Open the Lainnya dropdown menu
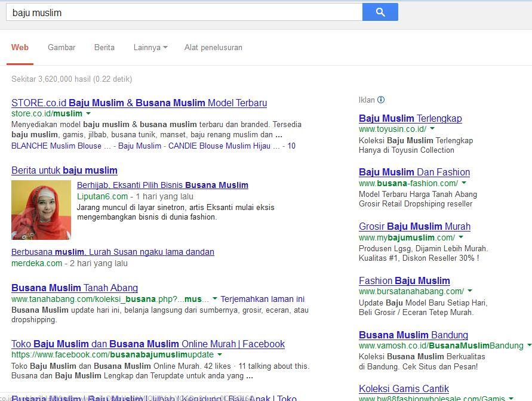532x401 pixels. 150,48
